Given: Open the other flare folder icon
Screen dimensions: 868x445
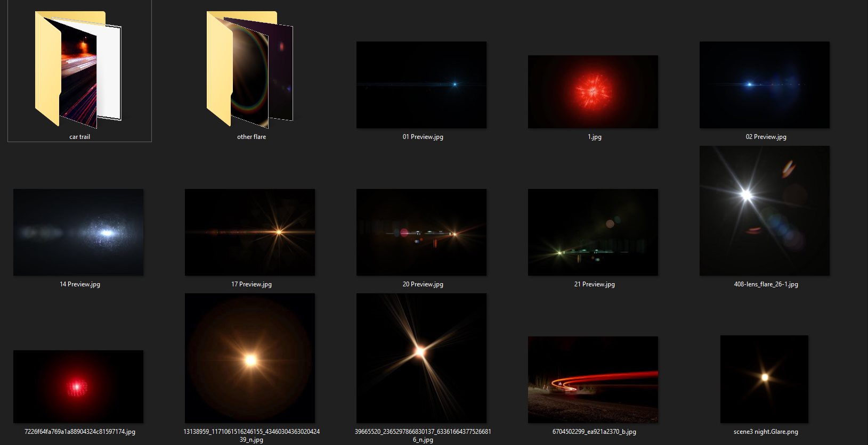Looking at the screenshot, I should pyautogui.click(x=250, y=69).
